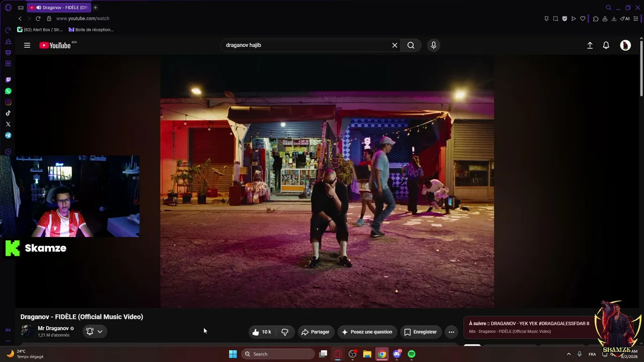The image size is (644, 362).
Task: Open the YouTube guide hamburger menu
Action: (x=27, y=45)
